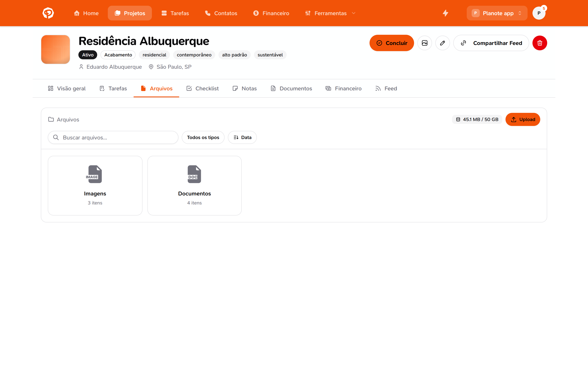Click the residencial tag

[154, 55]
